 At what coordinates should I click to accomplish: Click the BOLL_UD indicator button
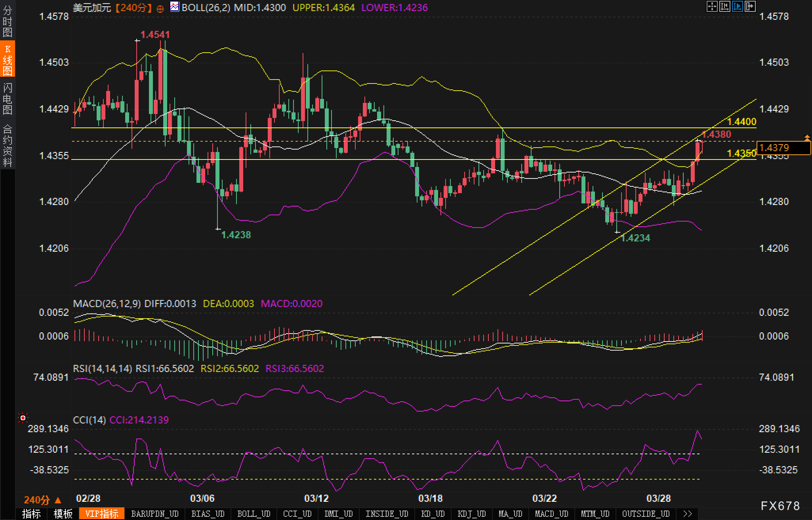pyautogui.click(x=254, y=514)
